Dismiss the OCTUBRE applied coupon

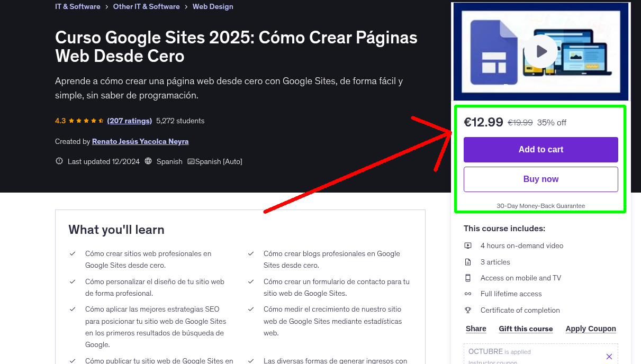pyautogui.click(x=609, y=356)
